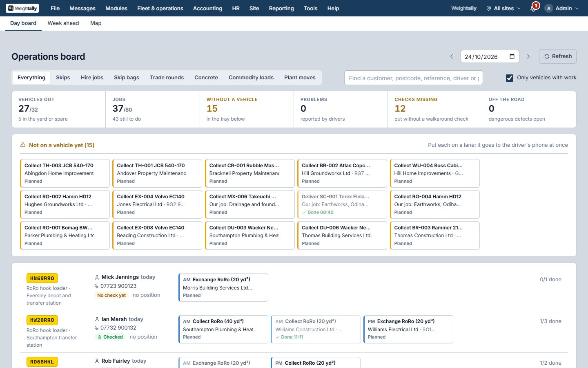Open Exchange RoRo Morris Building Services card
This screenshot has height=368, width=588.
pyautogui.click(x=223, y=287)
